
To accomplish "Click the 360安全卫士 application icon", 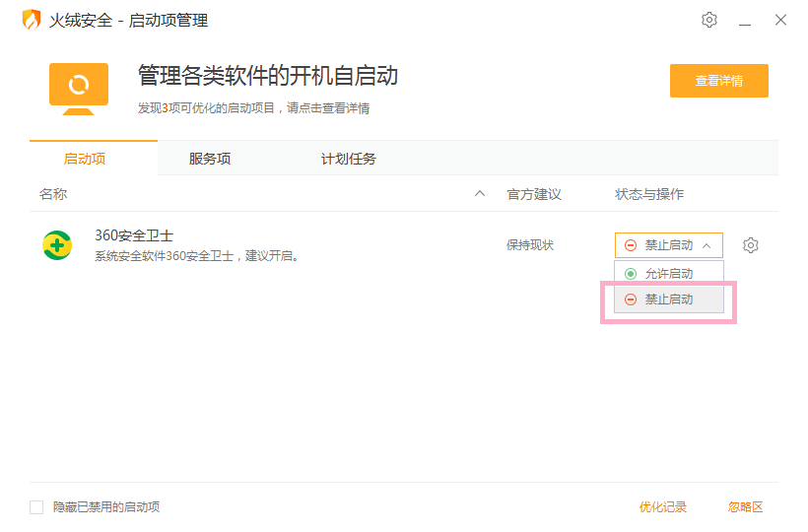I will tap(57, 245).
